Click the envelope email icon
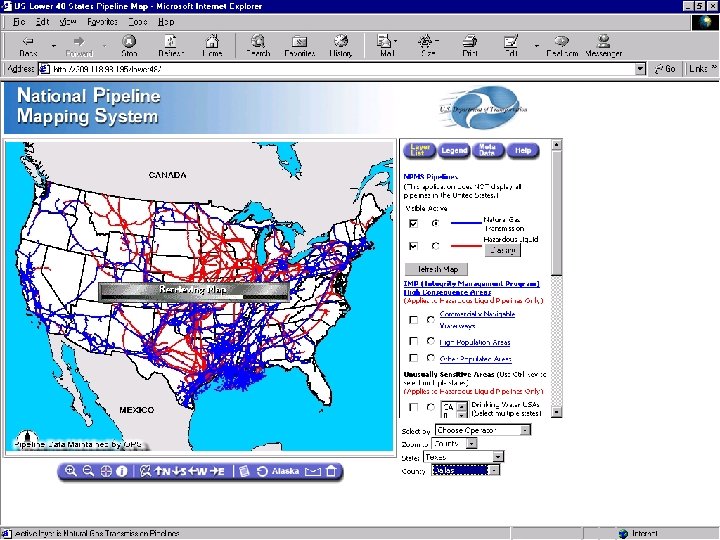Screen dimensions: 720x540 pos(313,471)
